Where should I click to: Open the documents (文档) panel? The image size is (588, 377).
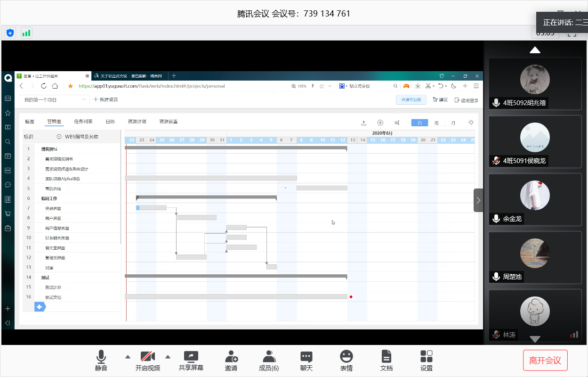[387, 361]
